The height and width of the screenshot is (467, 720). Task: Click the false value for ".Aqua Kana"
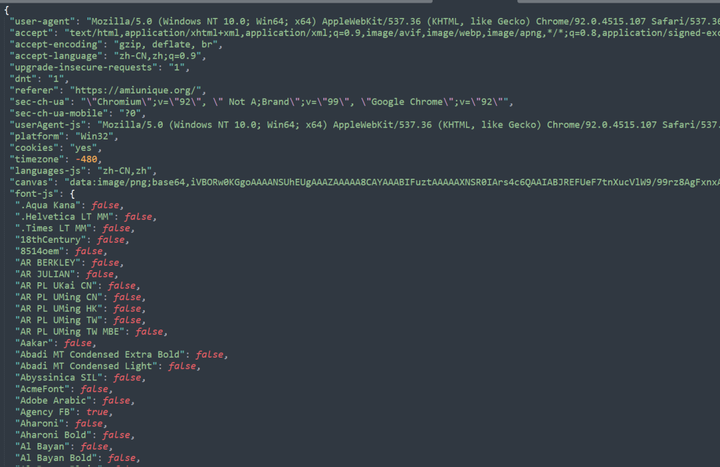[105, 205]
